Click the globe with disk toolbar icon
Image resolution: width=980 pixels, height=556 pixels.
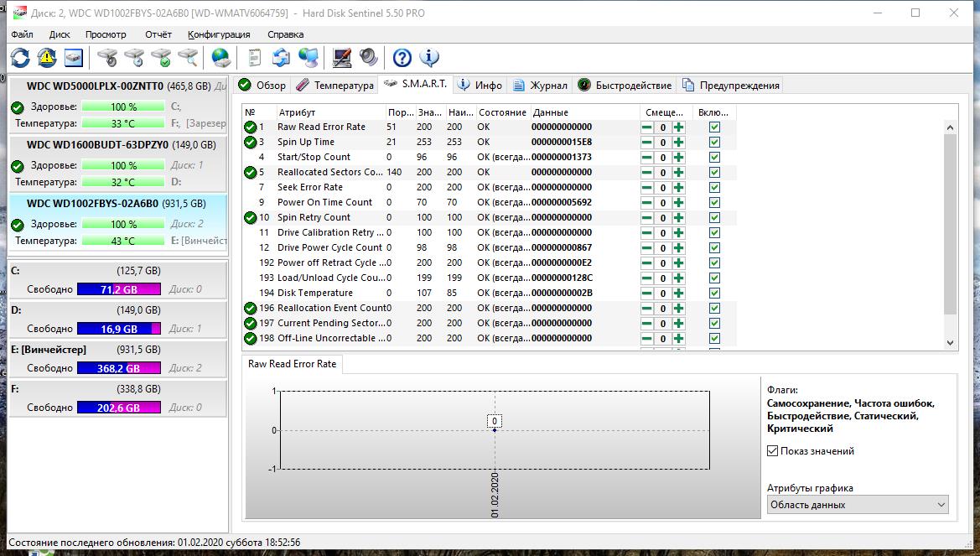(220, 57)
